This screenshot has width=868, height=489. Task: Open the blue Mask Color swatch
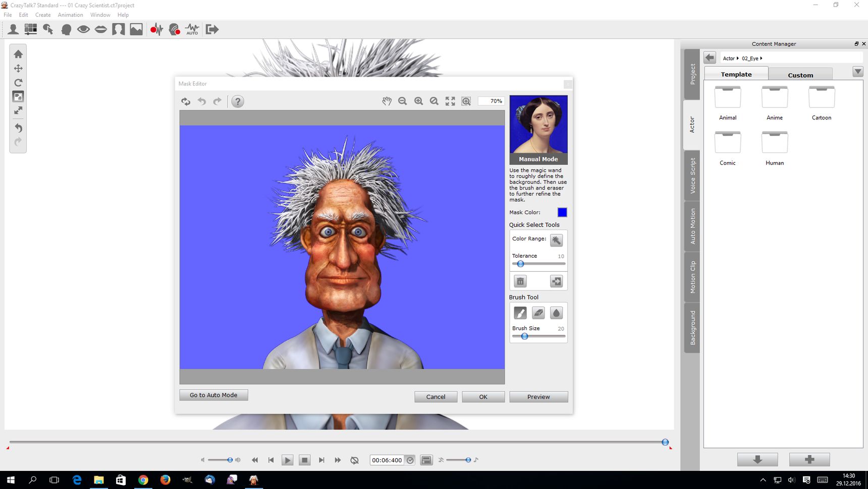coord(562,212)
